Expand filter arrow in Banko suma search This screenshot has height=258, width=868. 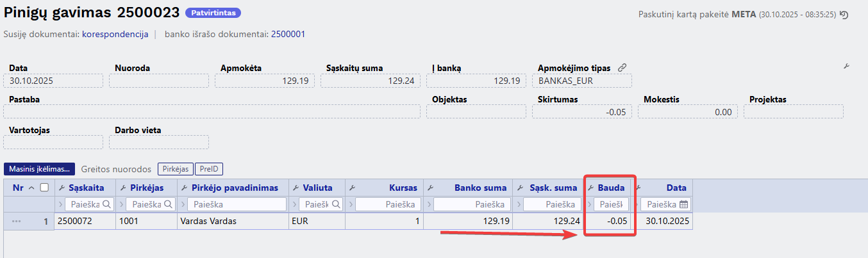click(x=429, y=204)
